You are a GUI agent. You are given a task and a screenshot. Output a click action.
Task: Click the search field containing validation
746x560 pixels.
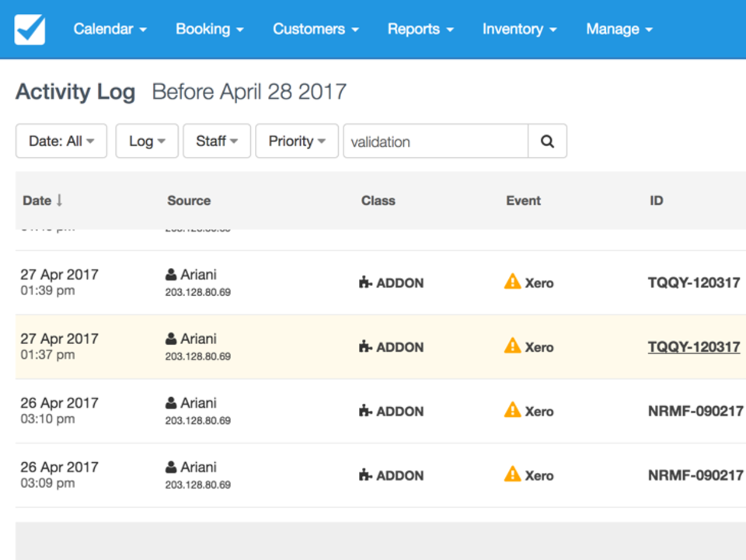pyautogui.click(x=436, y=141)
